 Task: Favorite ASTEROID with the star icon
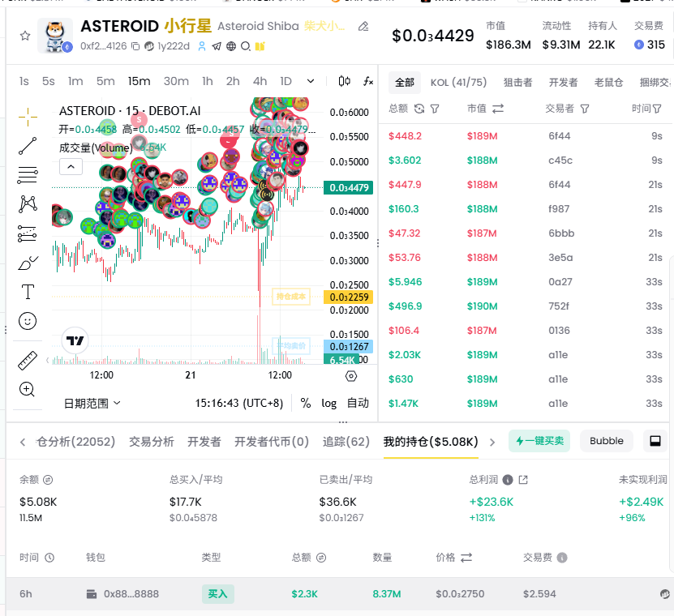25,36
